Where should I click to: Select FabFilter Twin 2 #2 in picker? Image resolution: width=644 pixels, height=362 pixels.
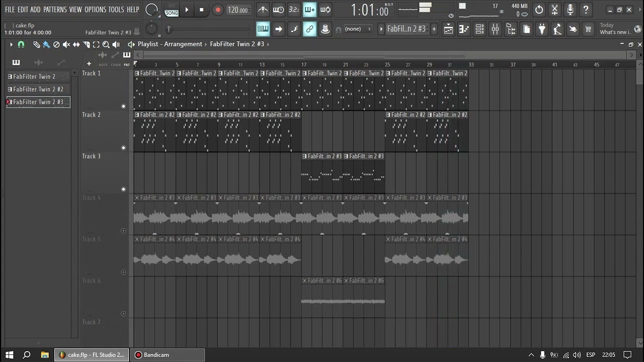tap(38, 89)
